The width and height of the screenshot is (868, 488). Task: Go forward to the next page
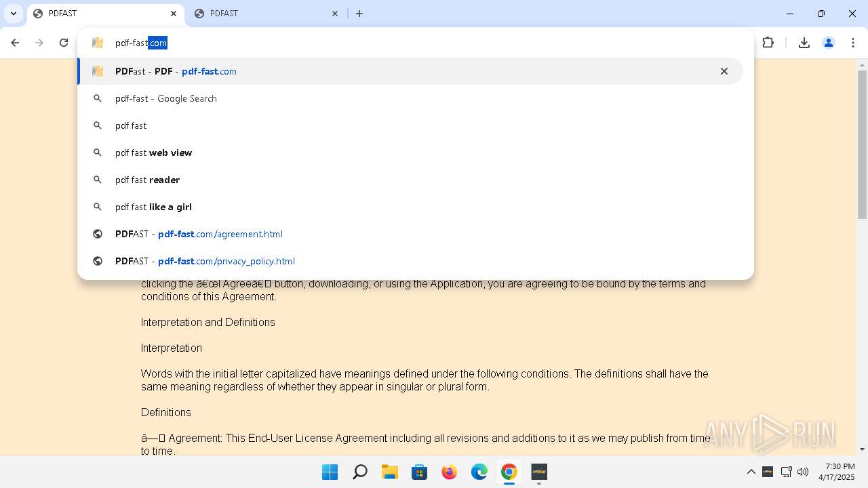[x=39, y=43]
